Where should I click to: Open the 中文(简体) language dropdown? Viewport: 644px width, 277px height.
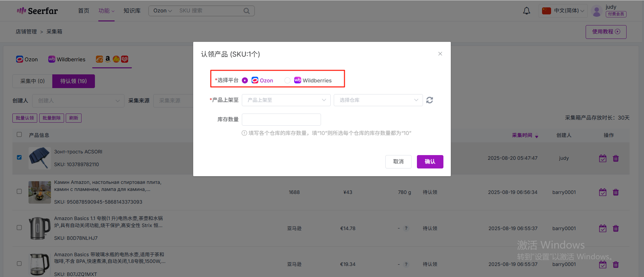click(563, 11)
